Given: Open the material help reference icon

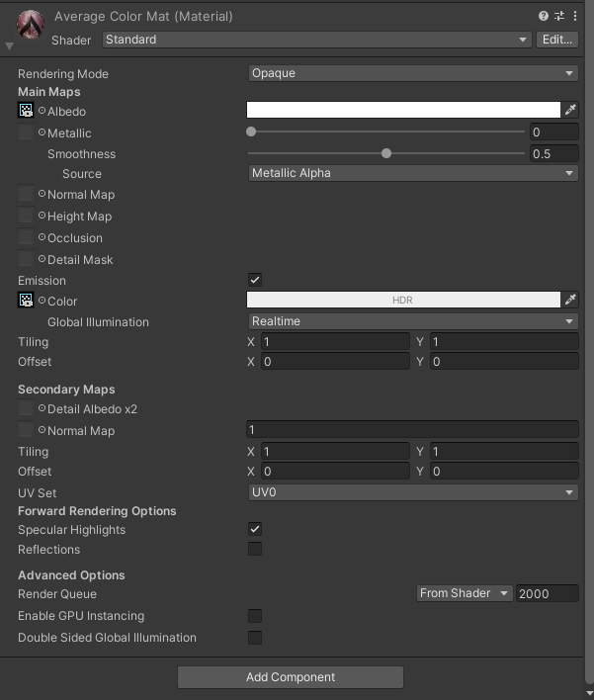Looking at the screenshot, I should (x=544, y=16).
